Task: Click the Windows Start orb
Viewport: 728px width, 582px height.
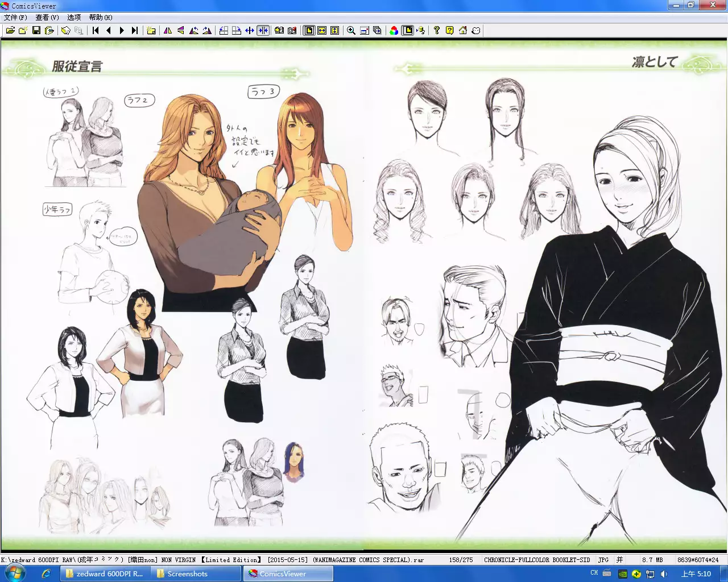Action: [14, 573]
